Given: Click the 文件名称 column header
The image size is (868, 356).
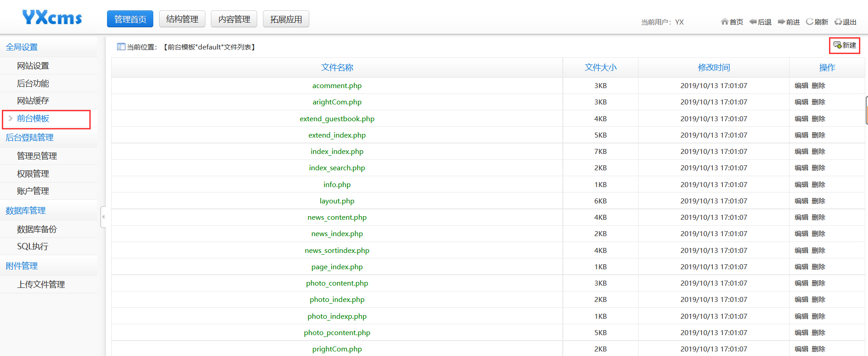Looking at the screenshot, I should click(x=337, y=68).
